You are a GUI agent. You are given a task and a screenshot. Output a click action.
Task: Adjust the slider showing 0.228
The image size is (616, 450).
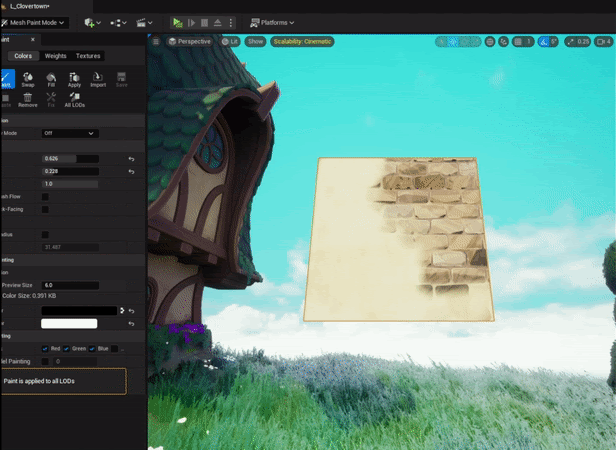(70, 171)
